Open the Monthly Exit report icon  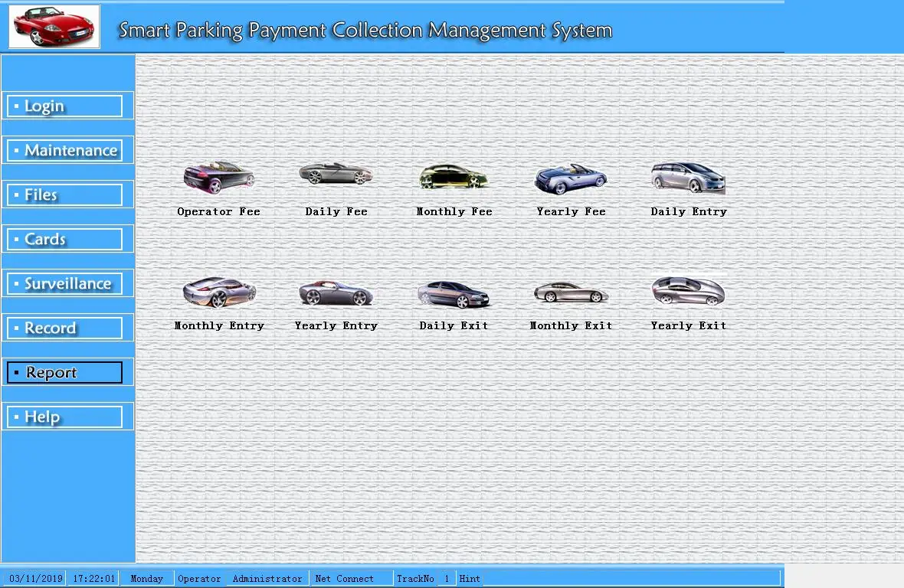[x=571, y=291]
